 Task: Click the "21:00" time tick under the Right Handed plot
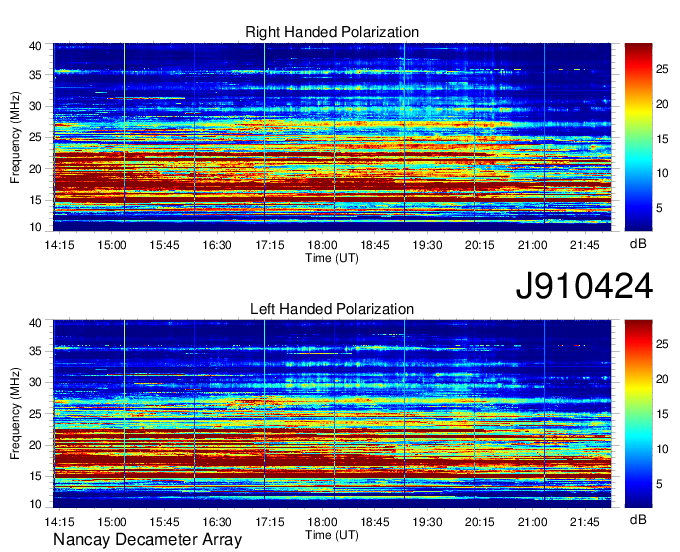point(533,245)
